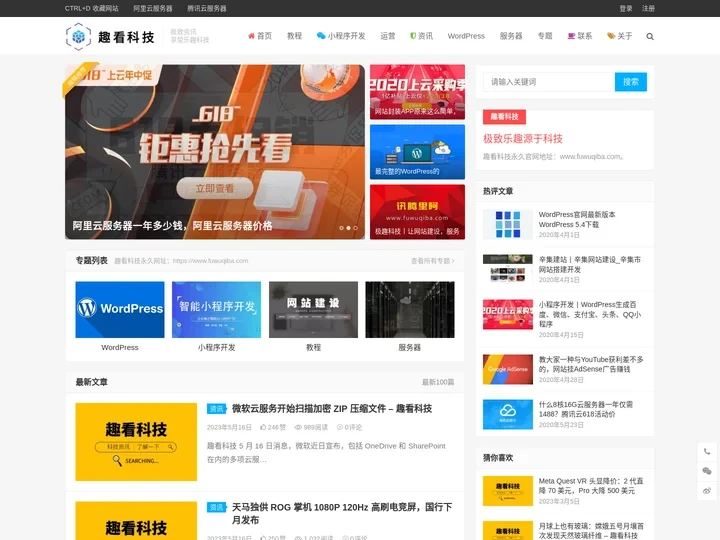
Task: Click the red 趣看科技 sidebar badge
Action: point(504,117)
